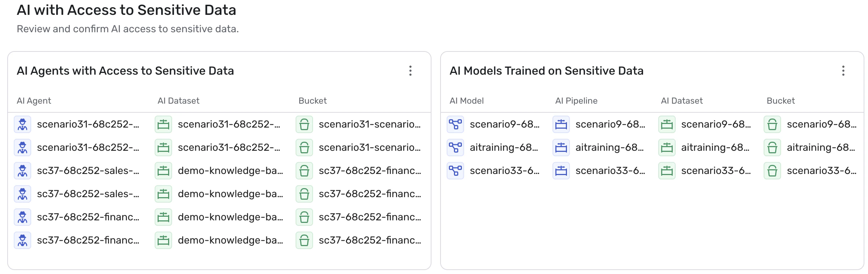Image resolution: width=868 pixels, height=274 pixels.
Task: Click the agent icon in the first scenario31 row
Action: click(22, 124)
